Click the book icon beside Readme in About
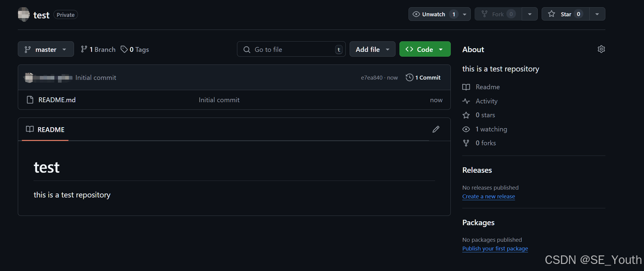 click(x=466, y=87)
